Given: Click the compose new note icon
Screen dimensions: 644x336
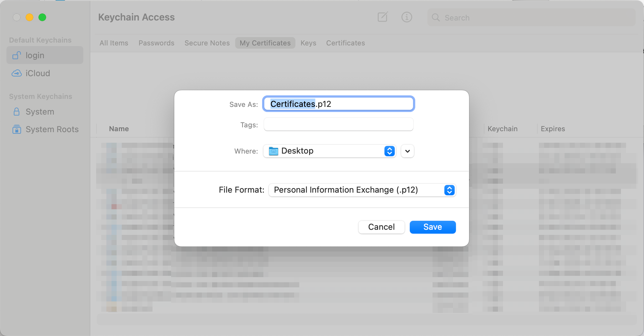Looking at the screenshot, I should click(x=383, y=17).
